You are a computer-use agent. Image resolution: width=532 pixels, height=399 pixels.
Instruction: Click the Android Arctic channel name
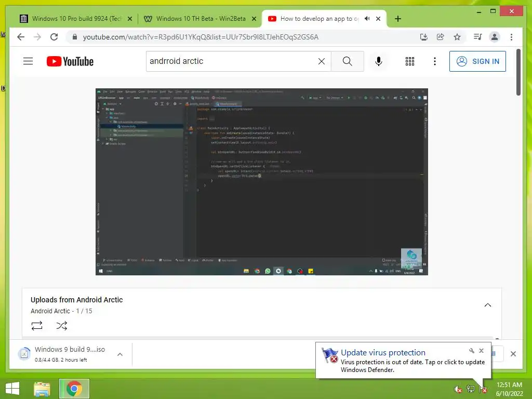[x=50, y=311]
